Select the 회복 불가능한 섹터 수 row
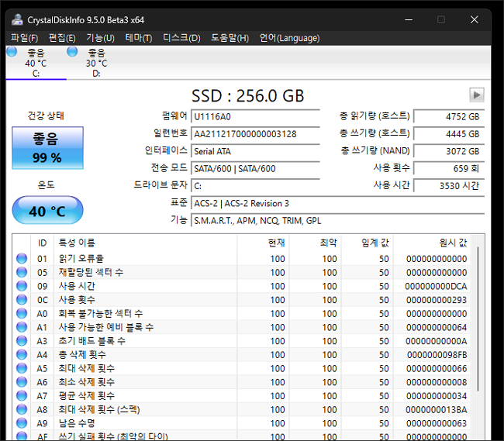Image resolution: width=504 pixels, height=441 pixels. [x=242, y=313]
